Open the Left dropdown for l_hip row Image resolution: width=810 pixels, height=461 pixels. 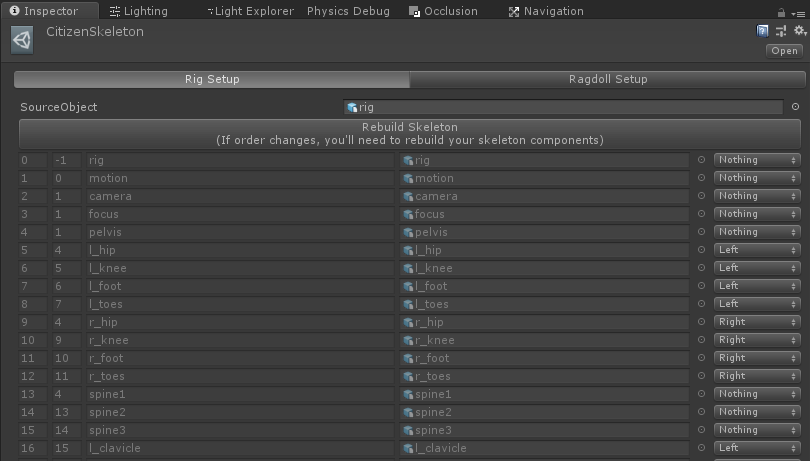[x=757, y=250]
